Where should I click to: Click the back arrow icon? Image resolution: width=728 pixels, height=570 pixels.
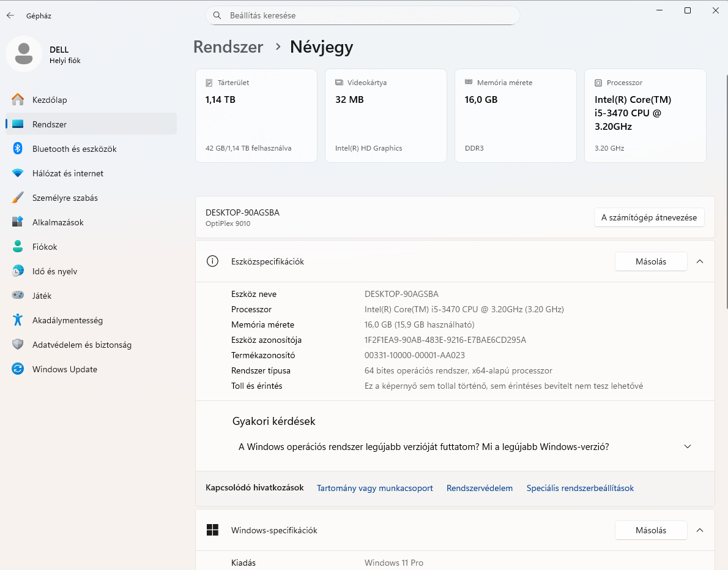pyautogui.click(x=10, y=16)
